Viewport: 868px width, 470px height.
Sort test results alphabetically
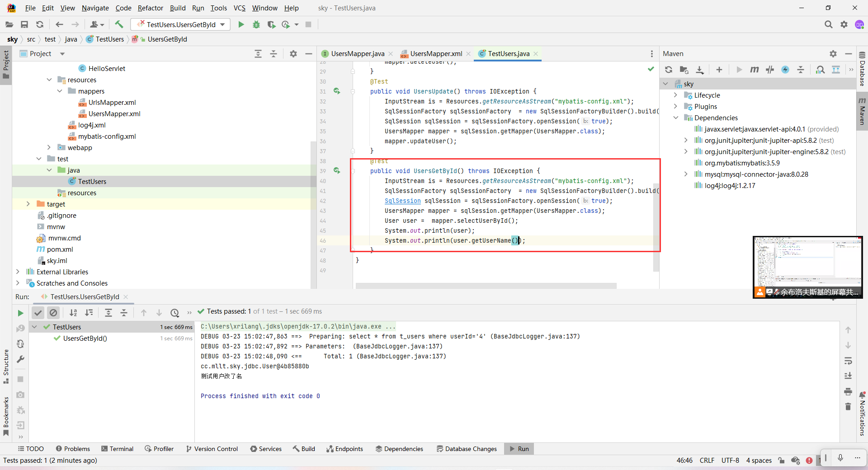(x=73, y=313)
